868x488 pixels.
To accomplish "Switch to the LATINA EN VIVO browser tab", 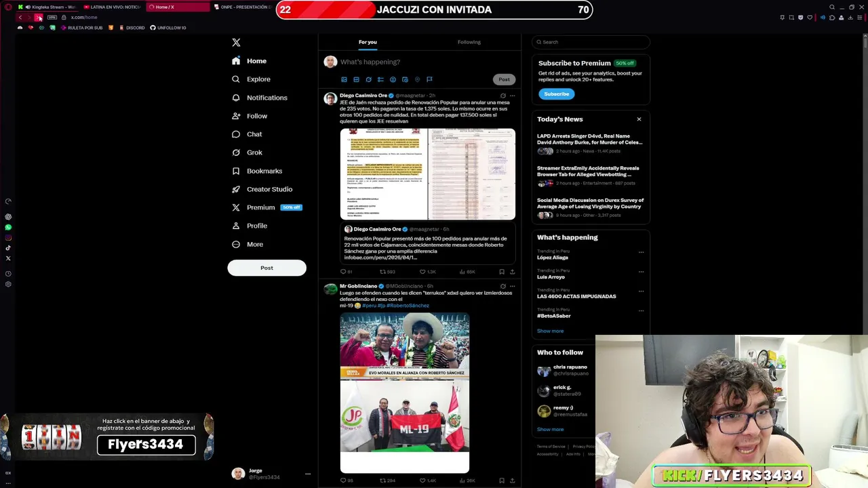I will coord(112,7).
